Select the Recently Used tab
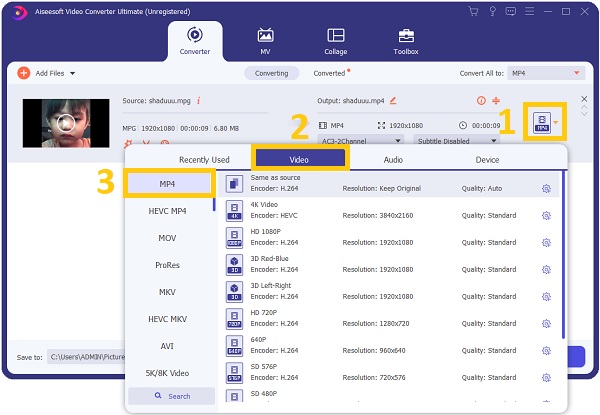Screen dimensions: 600x415 coord(204,159)
